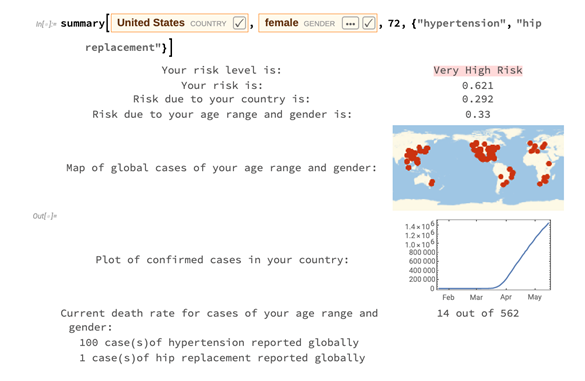Click the risk value 0.621
Viewport: 585px width, 381px height.
coord(478,86)
